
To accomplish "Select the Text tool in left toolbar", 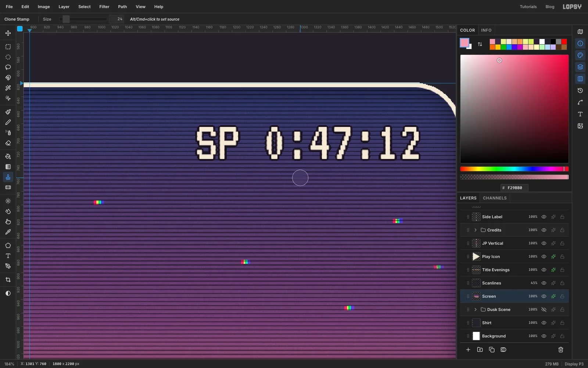I will (x=8, y=256).
